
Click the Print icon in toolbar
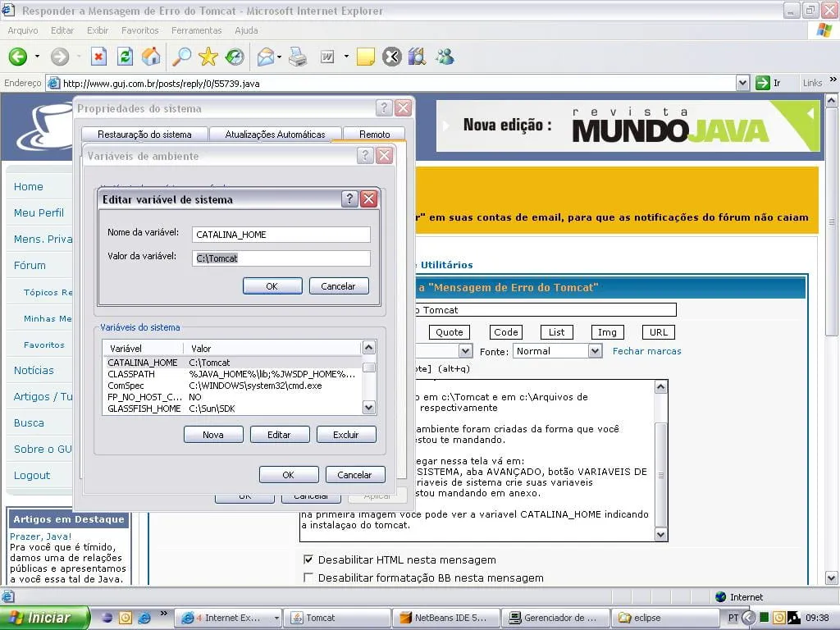[297, 57]
